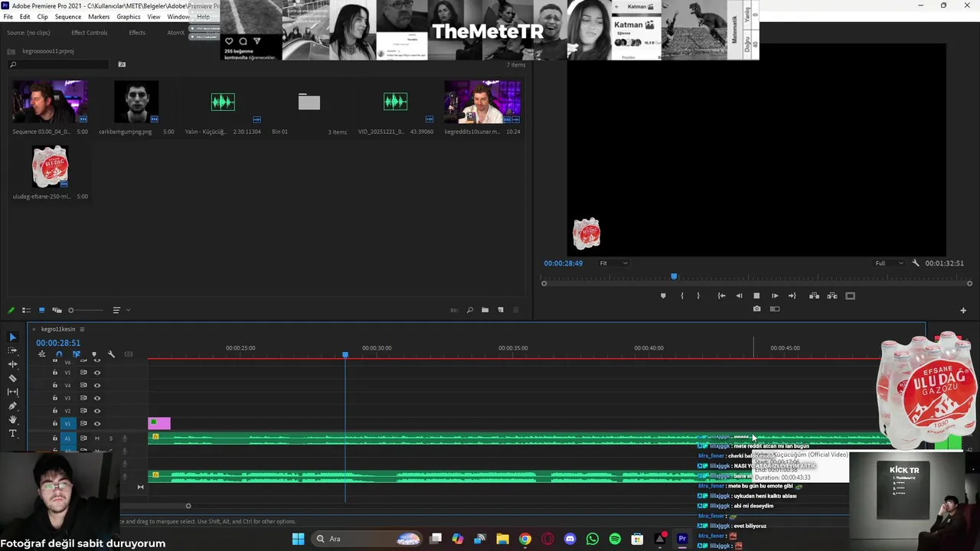Image resolution: width=980 pixels, height=551 pixels.
Task: Open kegro11kesin sequence panel menu
Action: (82, 329)
